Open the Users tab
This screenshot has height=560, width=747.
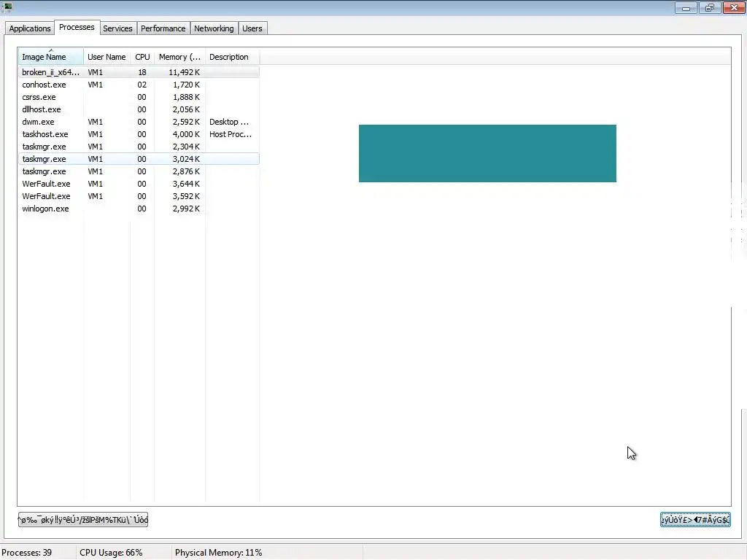click(252, 28)
